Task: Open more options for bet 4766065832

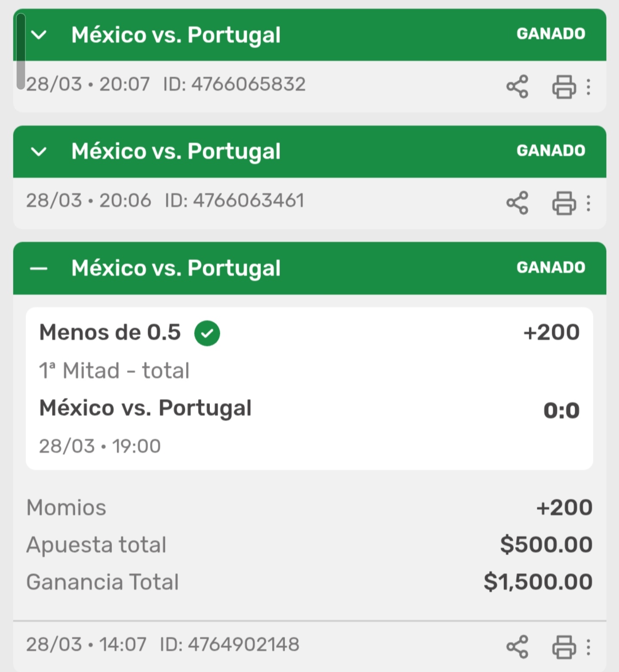Action: tap(588, 86)
